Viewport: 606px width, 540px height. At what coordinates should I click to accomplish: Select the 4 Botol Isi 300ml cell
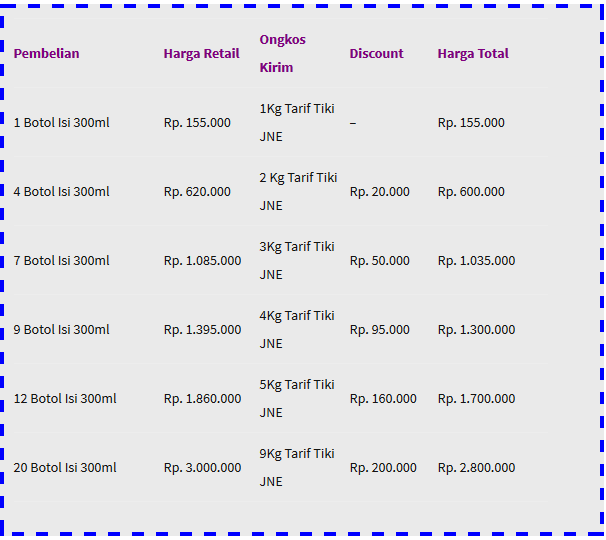[x=61, y=191]
